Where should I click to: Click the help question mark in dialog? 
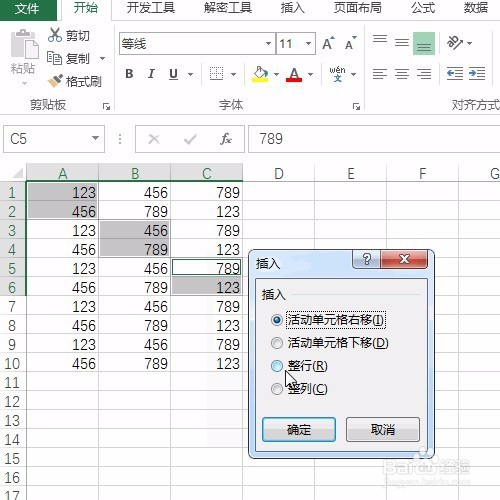click(x=366, y=259)
